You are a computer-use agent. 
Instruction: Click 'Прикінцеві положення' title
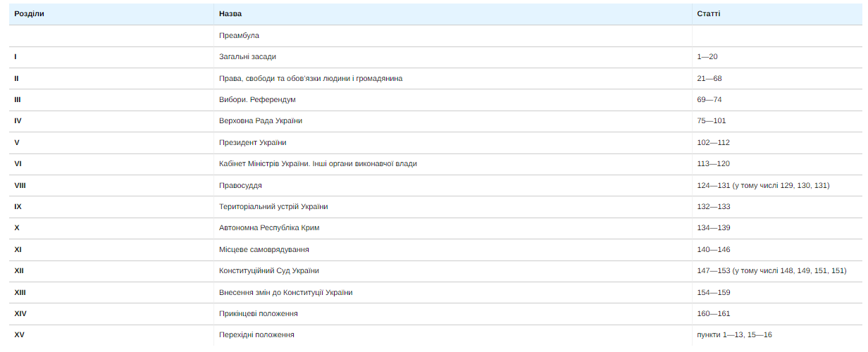(x=259, y=314)
